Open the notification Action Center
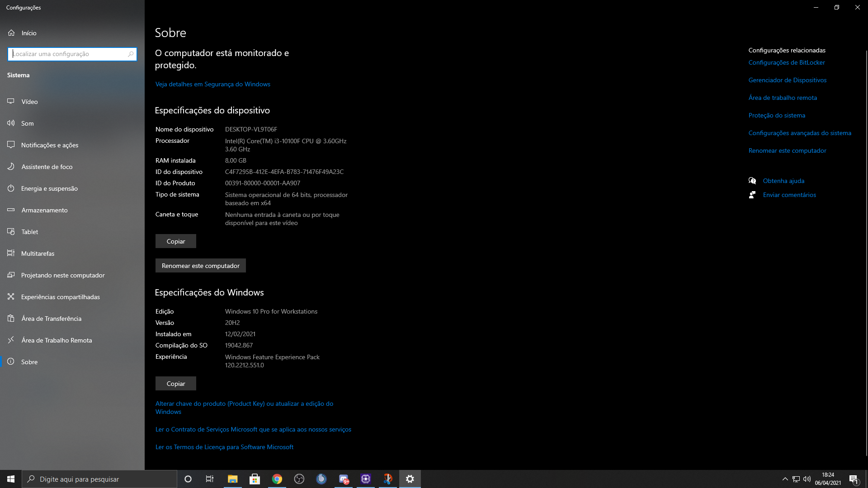 pyautogui.click(x=854, y=479)
